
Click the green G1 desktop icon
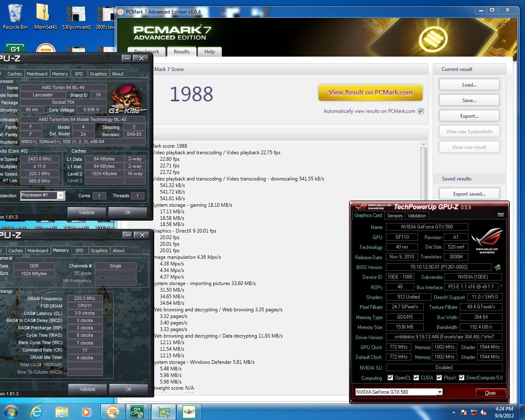click(15, 48)
